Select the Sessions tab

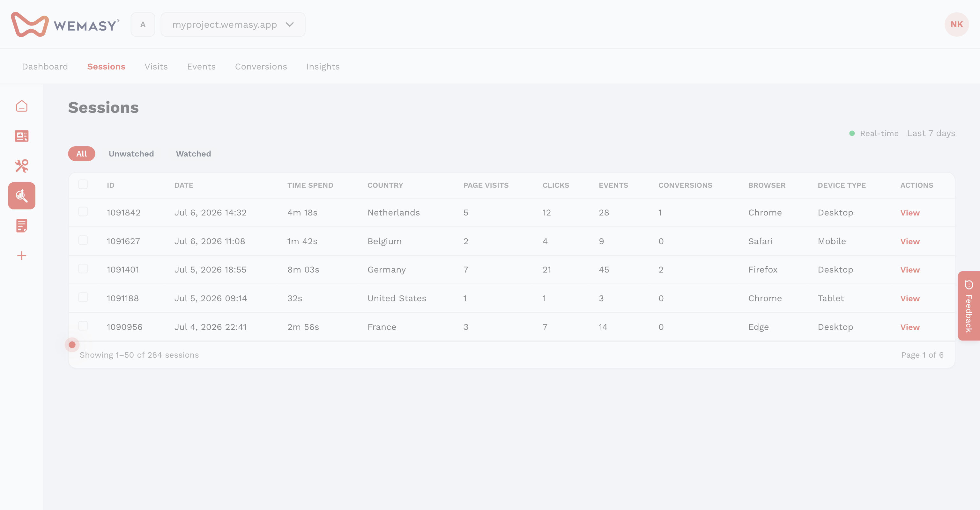tap(106, 67)
